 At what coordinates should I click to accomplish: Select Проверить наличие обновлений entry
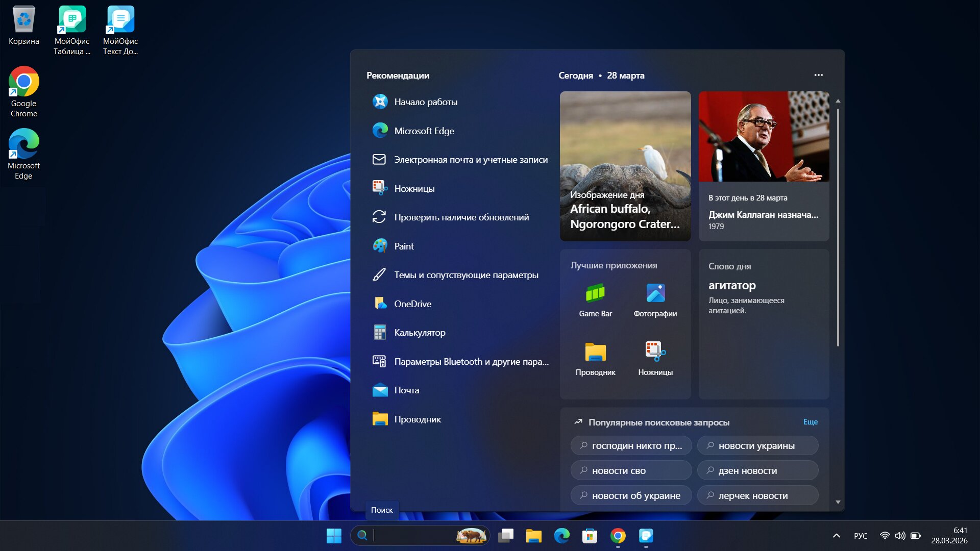click(x=461, y=217)
